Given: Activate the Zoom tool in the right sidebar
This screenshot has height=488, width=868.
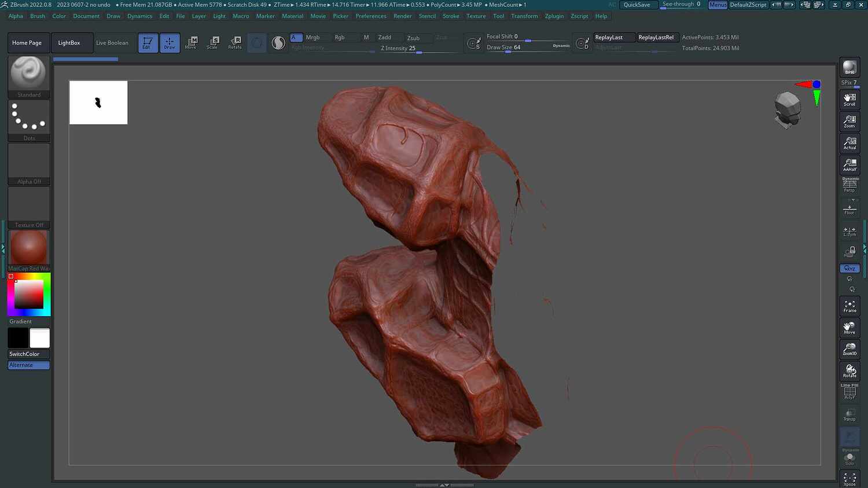Looking at the screenshot, I should 849,122.
